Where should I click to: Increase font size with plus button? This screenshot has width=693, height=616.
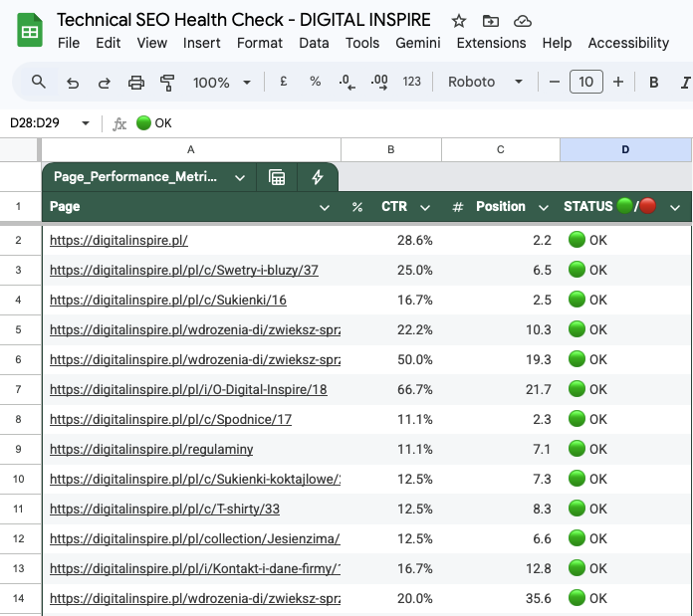tap(618, 82)
